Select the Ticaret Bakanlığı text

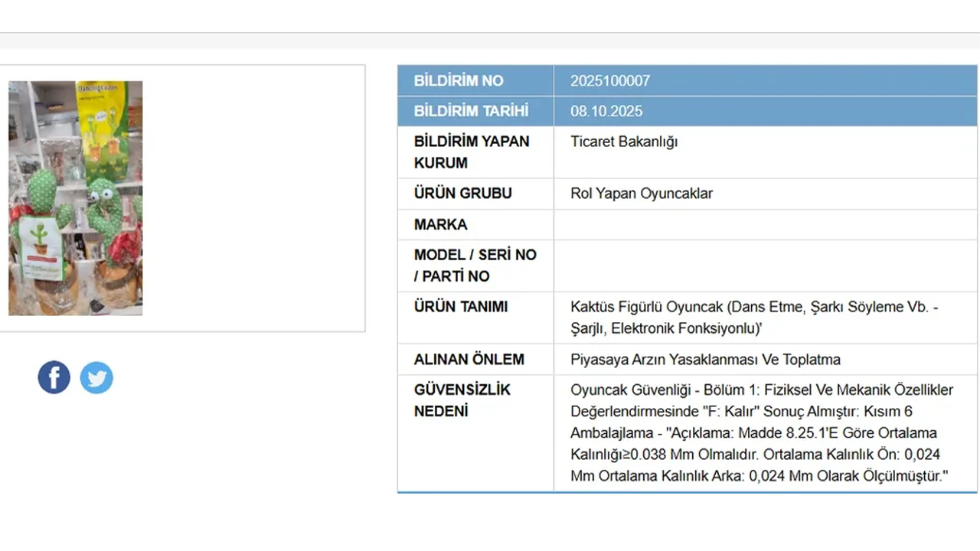click(623, 142)
